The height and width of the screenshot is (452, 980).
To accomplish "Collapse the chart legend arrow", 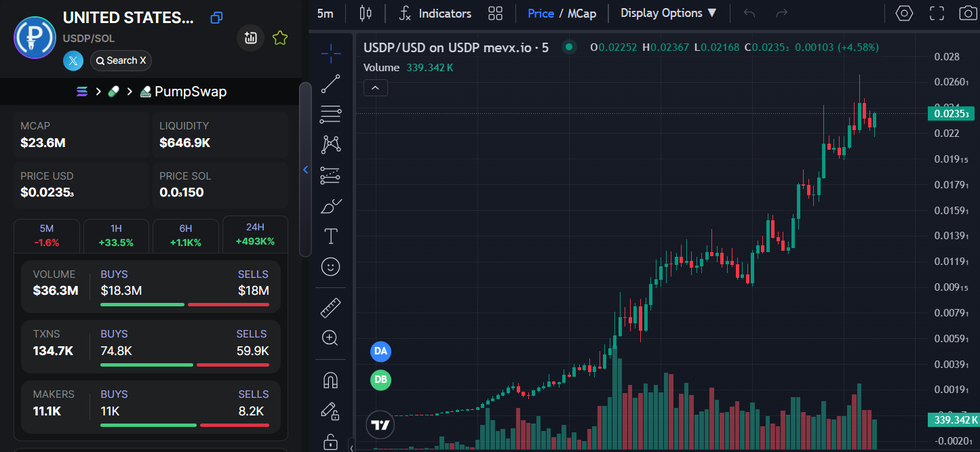I will [x=376, y=87].
